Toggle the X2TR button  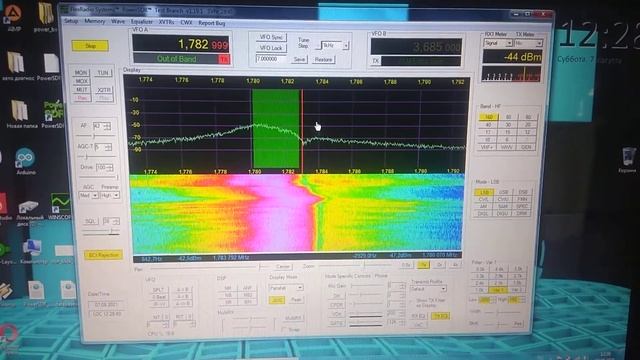pyautogui.click(x=103, y=90)
